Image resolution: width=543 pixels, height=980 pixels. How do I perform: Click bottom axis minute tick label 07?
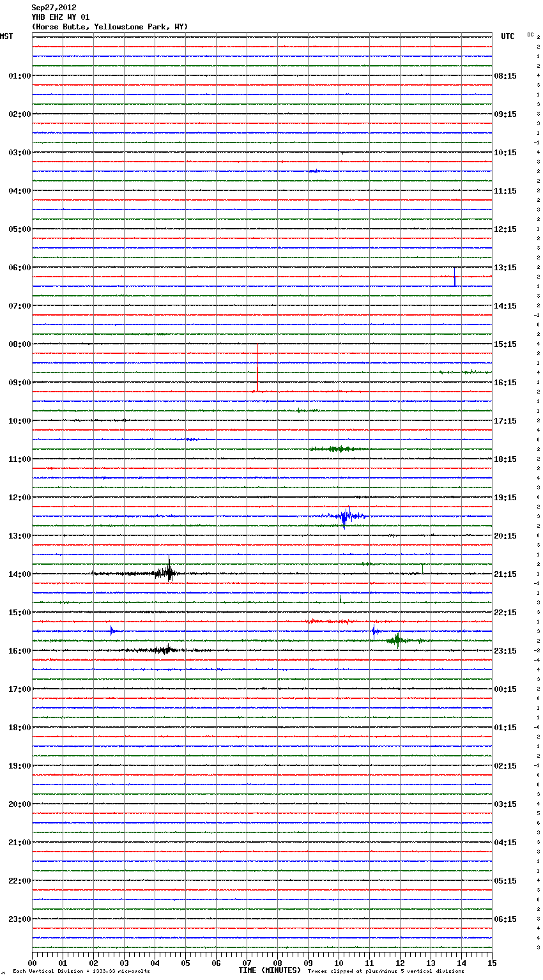[x=247, y=963]
